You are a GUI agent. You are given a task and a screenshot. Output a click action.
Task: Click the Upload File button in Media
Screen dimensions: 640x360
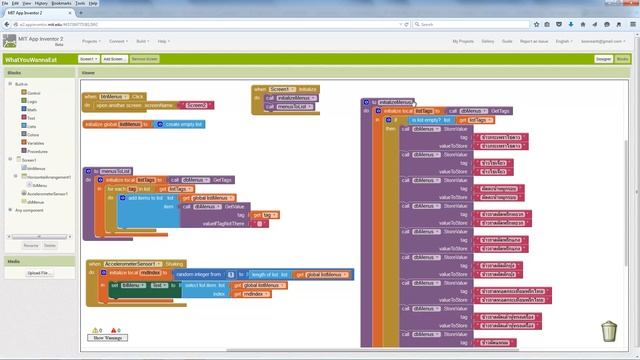pos(39,273)
